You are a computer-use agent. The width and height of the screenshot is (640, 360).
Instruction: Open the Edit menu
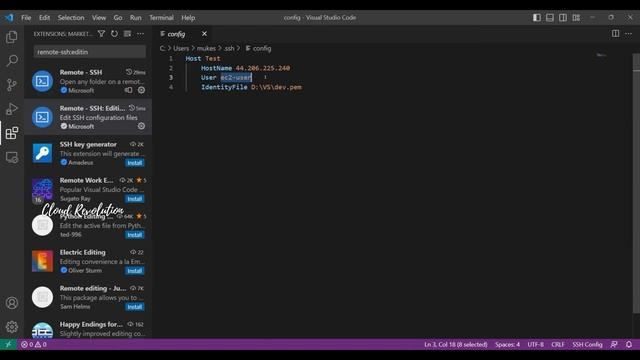point(44,18)
